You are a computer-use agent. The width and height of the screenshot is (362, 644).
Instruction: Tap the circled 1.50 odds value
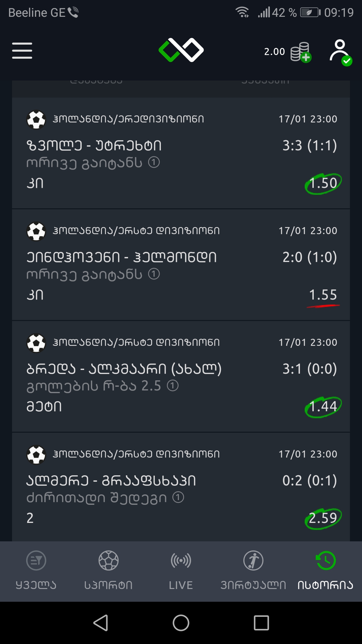323,183
